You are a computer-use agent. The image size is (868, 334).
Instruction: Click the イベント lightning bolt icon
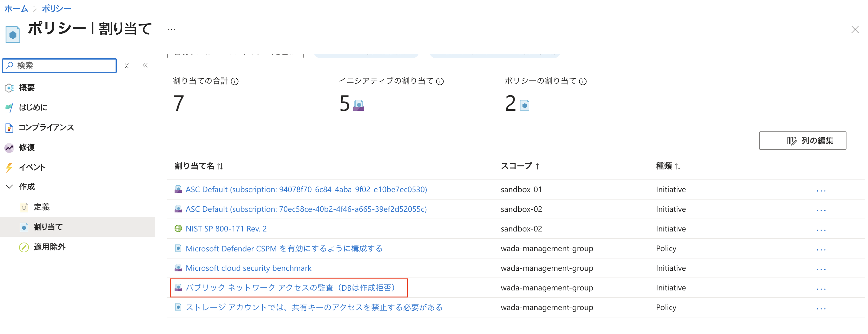tap(9, 167)
